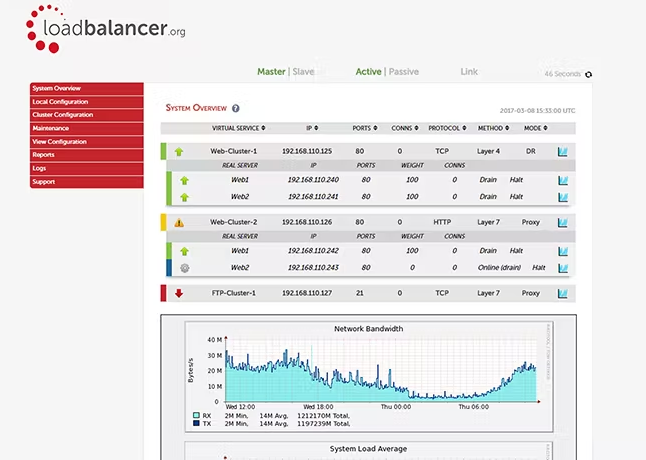Click the gray drain status icon for Web2

[184, 268]
